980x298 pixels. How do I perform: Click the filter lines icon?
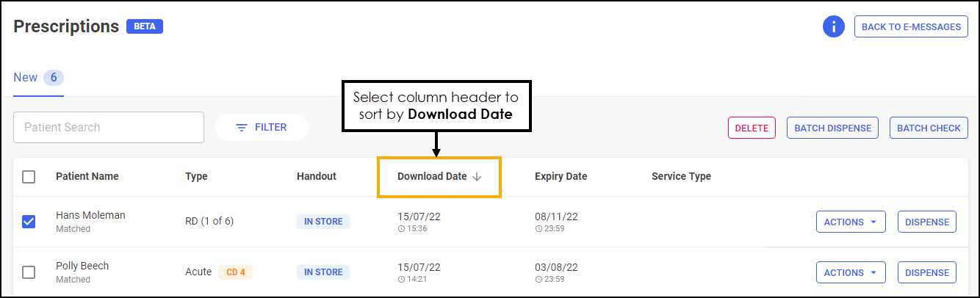tap(241, 128)
